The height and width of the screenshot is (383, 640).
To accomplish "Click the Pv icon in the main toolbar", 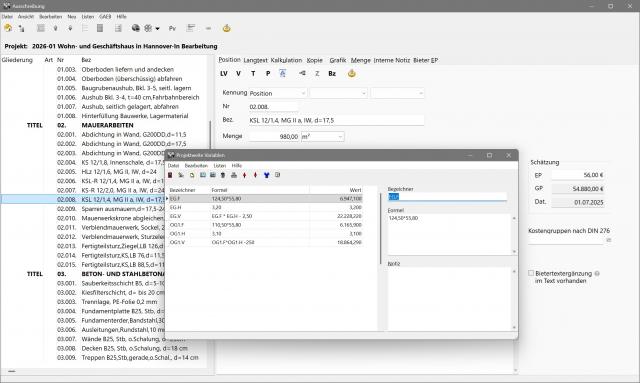I will 172,28.
